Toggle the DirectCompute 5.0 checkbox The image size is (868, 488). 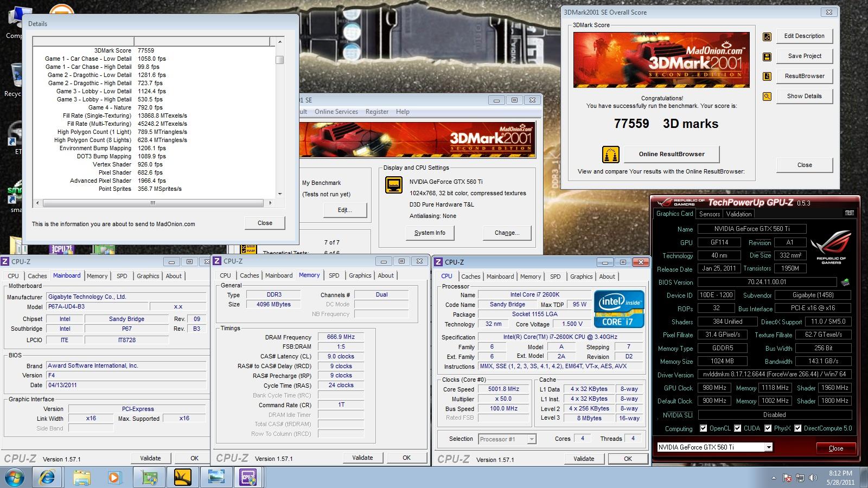[x=798, y=428]
